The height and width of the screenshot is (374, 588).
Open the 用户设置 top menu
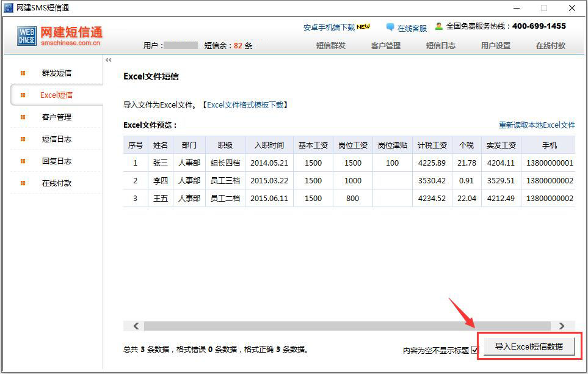pyautogui.click(x=495, y=46)
